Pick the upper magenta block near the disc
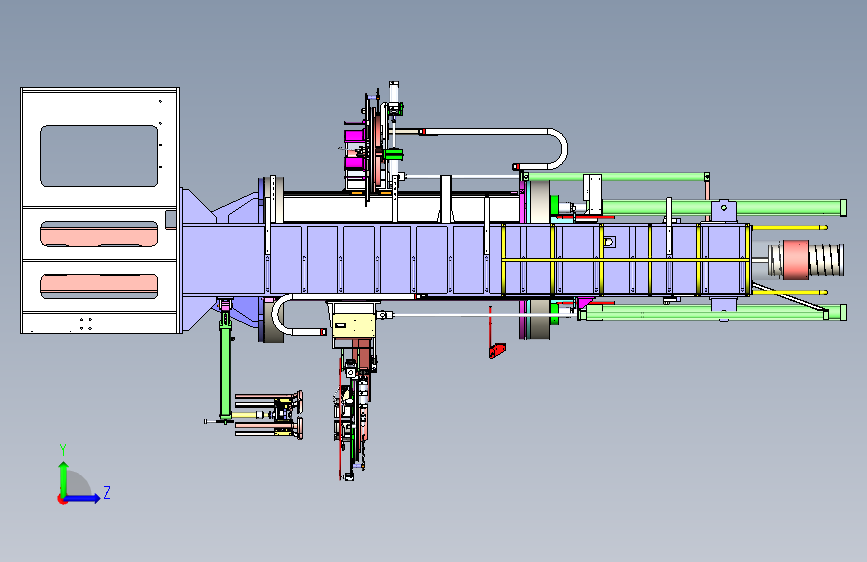Image resolution: width=867 pixels, height=562 pixels. pyautogui.click(x=354, y=136)
